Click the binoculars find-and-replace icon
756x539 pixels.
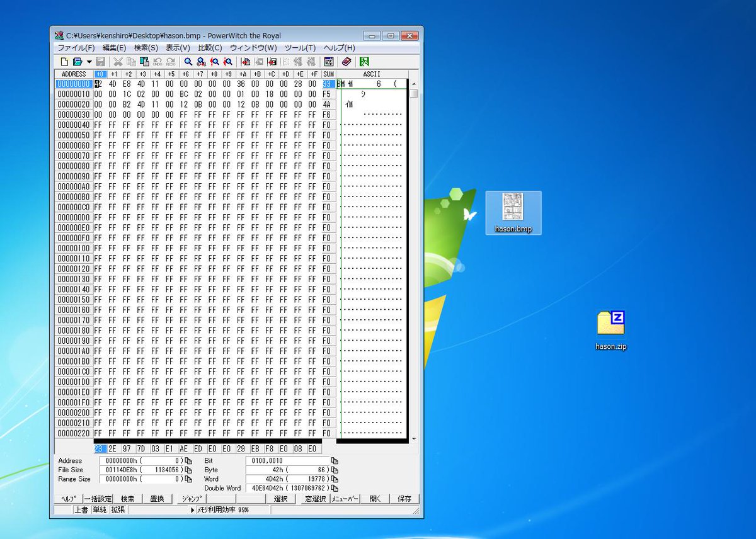pyautogui.click(x=201, y=62)
